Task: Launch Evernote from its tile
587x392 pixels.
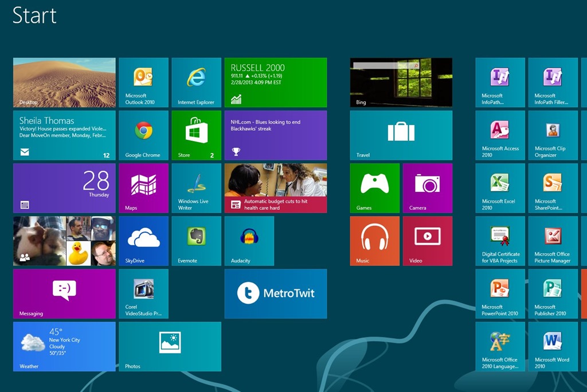Action: (x=196, y=241)
